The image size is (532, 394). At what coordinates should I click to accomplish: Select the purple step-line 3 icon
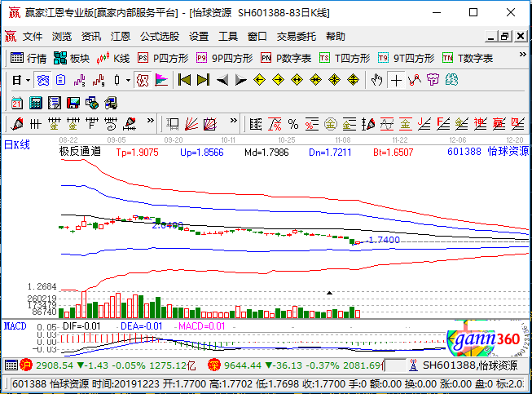[79, 81]
